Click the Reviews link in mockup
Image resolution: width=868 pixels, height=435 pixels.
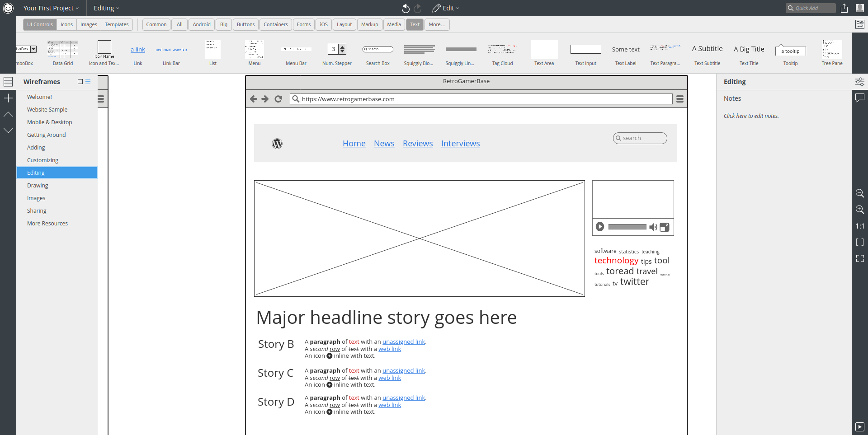click(418, 144)
